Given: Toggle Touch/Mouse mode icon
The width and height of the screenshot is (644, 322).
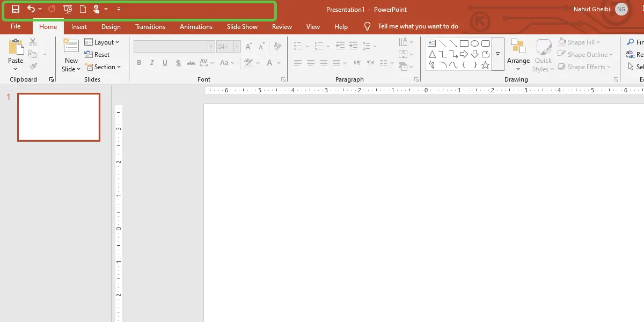Looking at the screenshot, I should (97, 9).
